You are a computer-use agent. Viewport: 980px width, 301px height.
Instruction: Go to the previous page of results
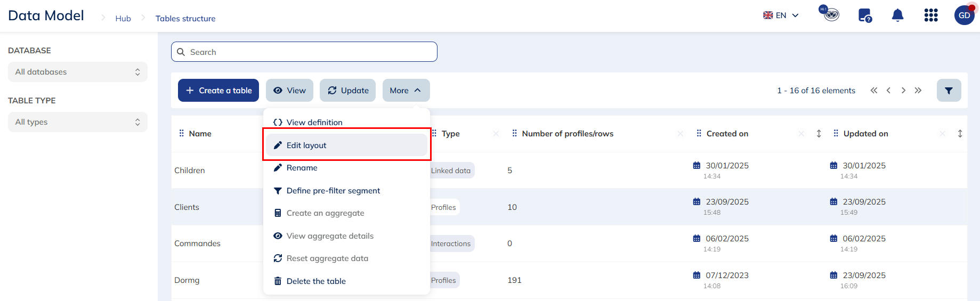click(x=888, y=91)
